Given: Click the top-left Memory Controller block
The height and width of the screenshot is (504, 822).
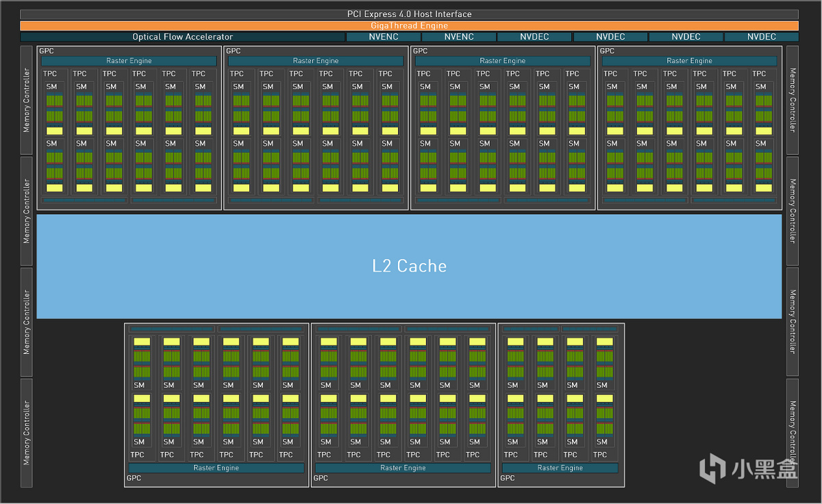Looking at the screenshot, I should click(x=27, y=100).
